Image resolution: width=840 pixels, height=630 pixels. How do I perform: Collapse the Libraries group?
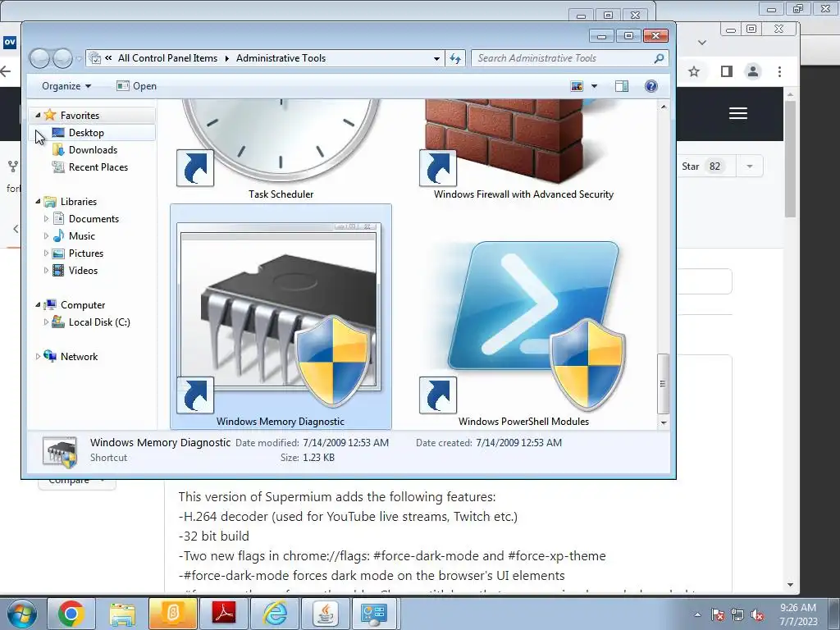tap(38, 202)
